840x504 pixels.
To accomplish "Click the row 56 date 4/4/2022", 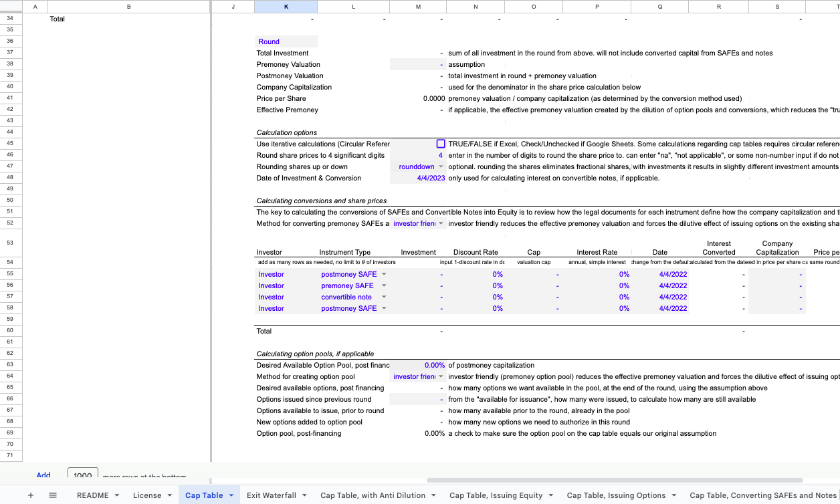I will pyautogui.click(x=673, y=285).
